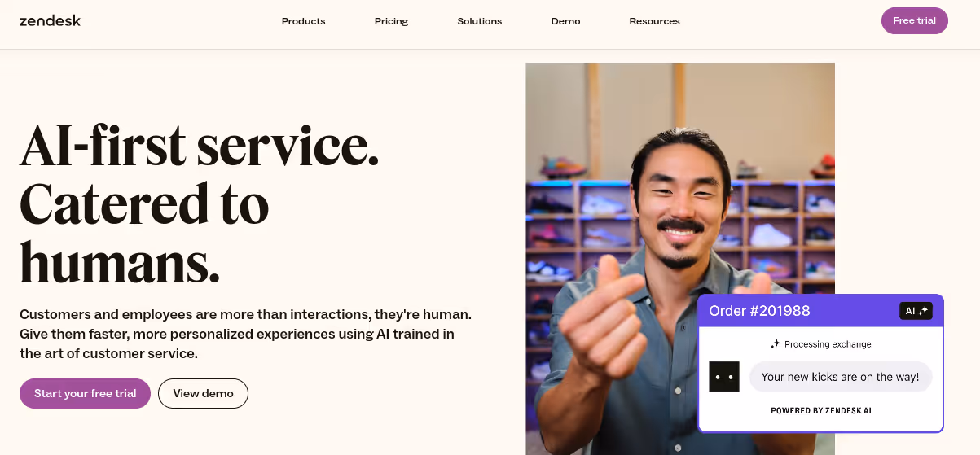980x455 pixels.
Task: Expand the Resources menu
Action: (654, 21)
